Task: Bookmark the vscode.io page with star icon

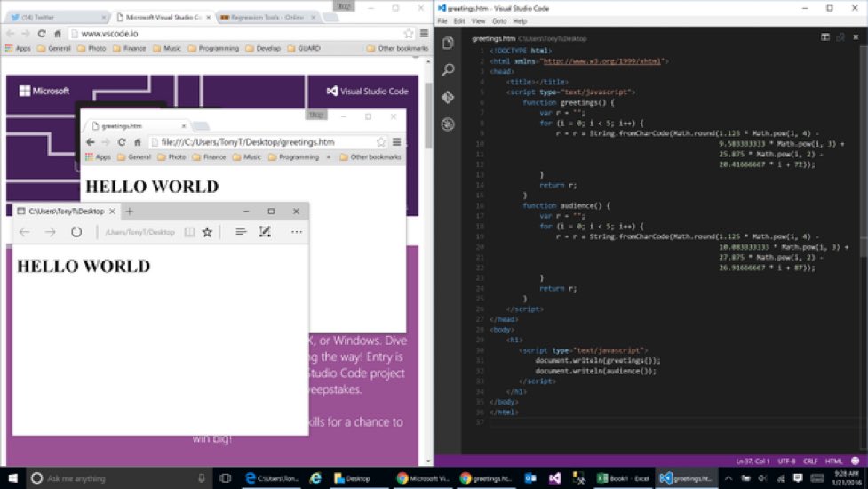Action: (x=409, y=34)
